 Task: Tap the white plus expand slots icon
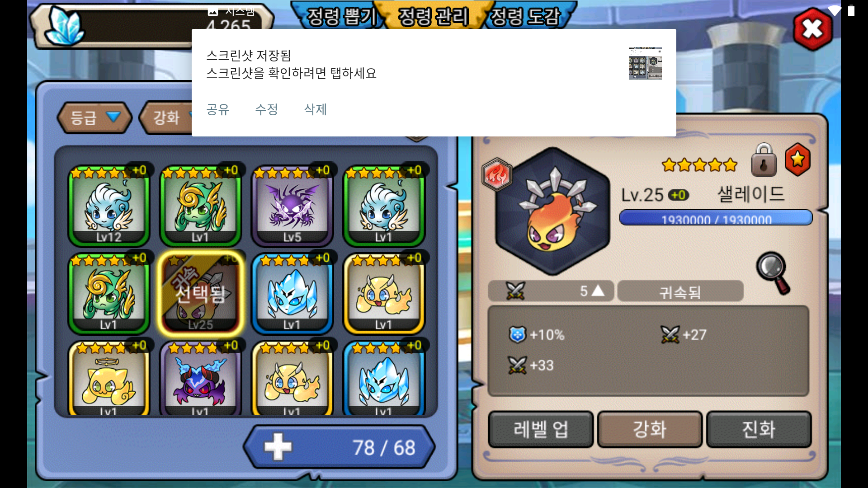[278, 447]
